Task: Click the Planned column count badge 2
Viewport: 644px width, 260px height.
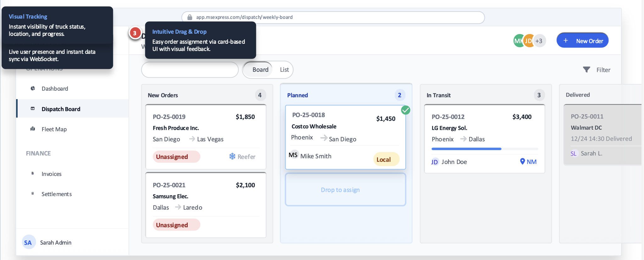Action: coord(400,95)
